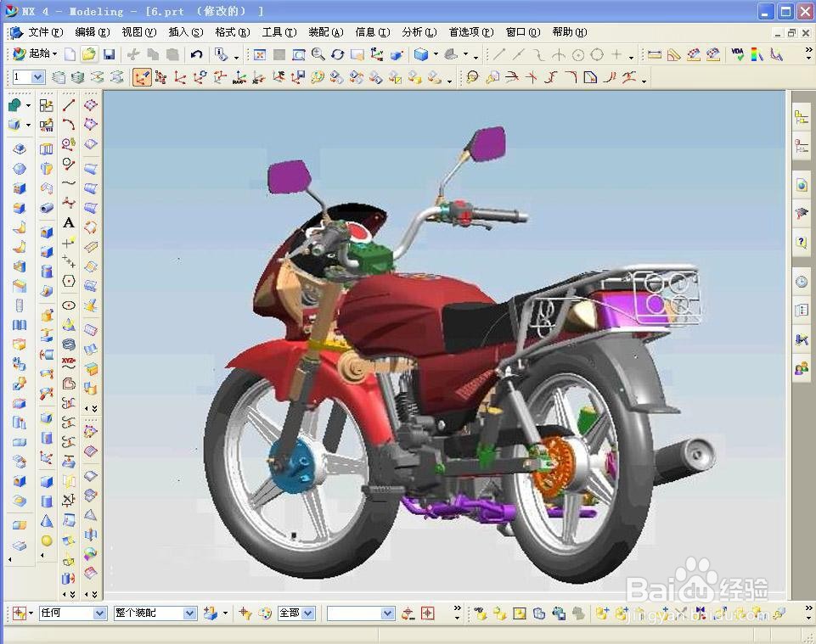Select the Line tool in left toolbar

pos(69,105)
